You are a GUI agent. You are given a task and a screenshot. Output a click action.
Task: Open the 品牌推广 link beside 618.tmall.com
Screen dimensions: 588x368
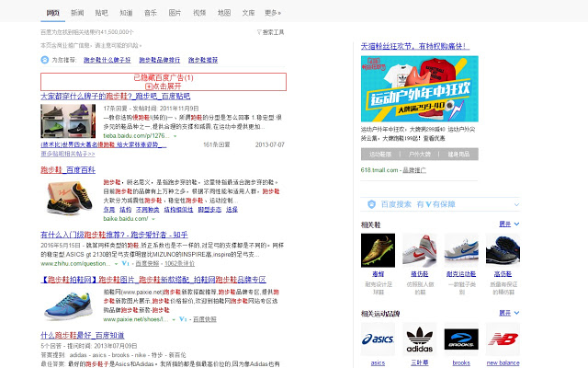[x=414, y=170]
